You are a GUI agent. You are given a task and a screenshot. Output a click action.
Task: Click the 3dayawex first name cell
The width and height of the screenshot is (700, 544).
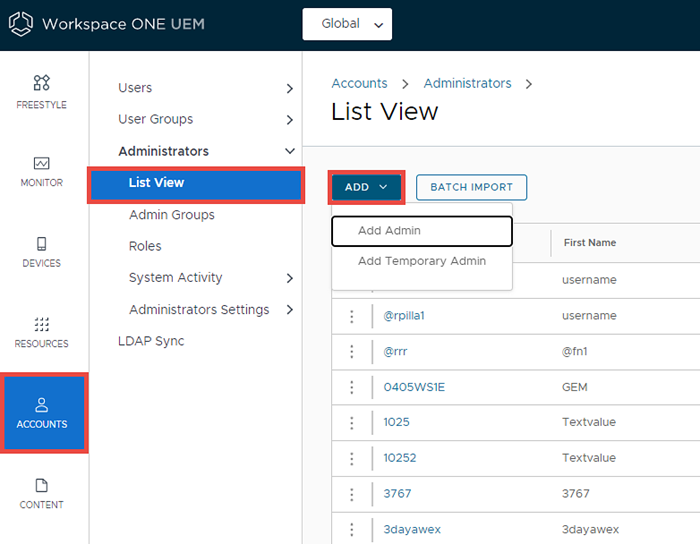pyautogui.click(x=590, y=530)
